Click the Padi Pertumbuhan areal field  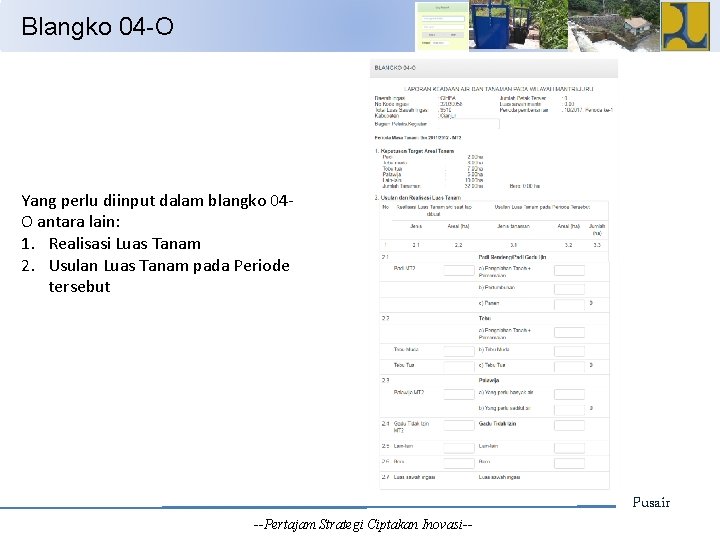[x=569, y=289]
